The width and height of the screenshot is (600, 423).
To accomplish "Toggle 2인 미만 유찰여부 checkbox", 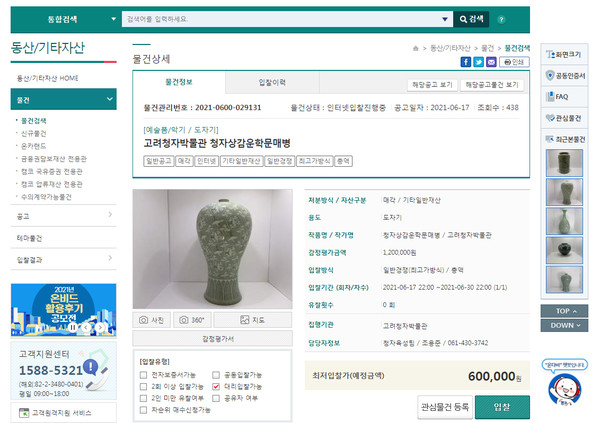I will click(x=143, y=398).
